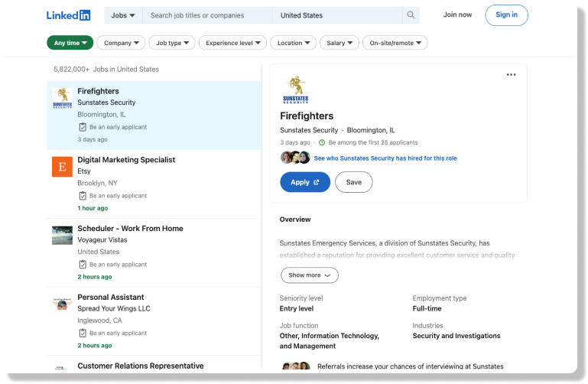Expand the Any time filter
Image resolution: width=588 pixels, height=384 pixels.
(70, 43)
